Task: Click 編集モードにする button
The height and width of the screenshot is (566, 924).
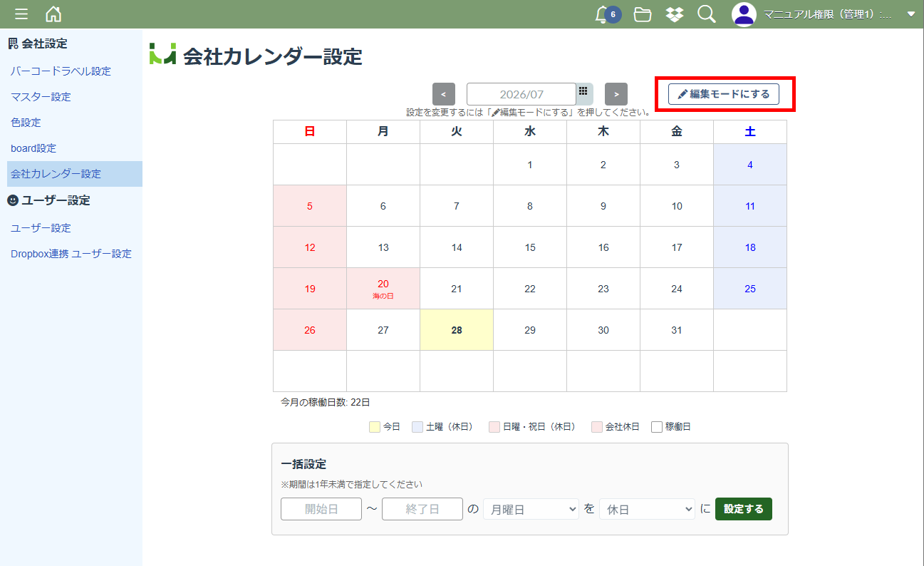Action: (724, 94)
